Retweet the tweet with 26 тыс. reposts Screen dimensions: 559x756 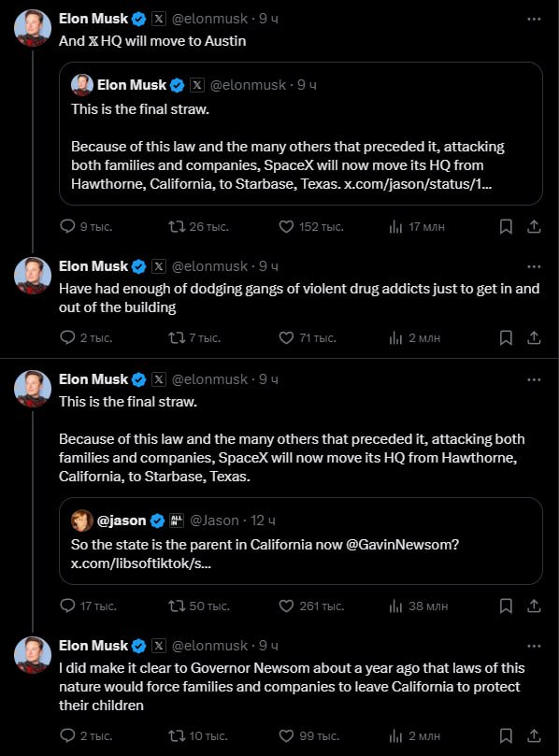click(177, 226)
